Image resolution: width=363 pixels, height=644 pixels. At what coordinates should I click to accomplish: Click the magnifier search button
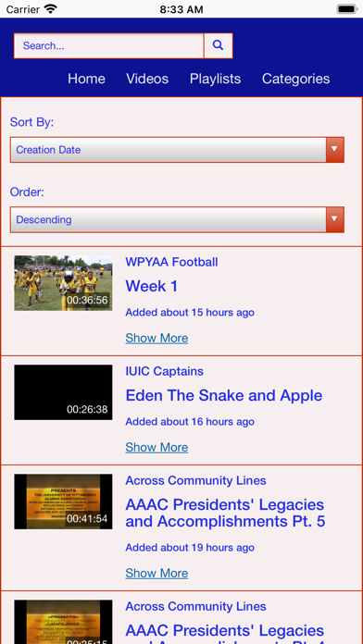[x=219, y=45]
